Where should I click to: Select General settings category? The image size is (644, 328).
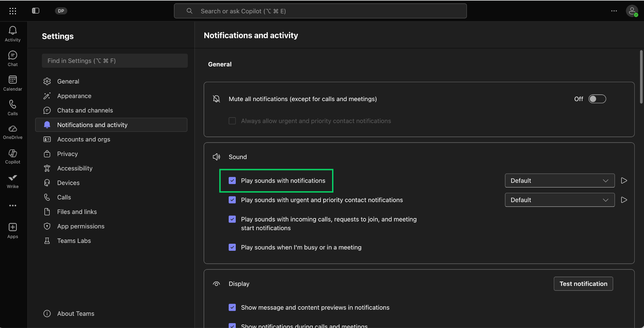111,81
